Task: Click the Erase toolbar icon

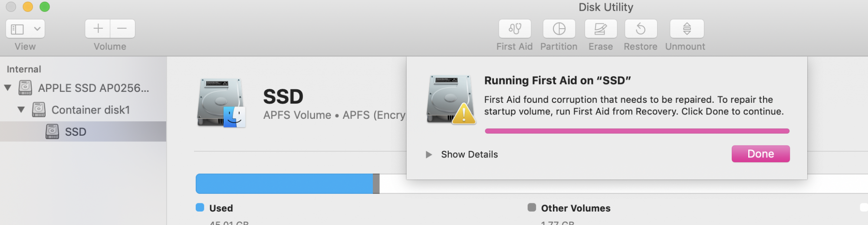Action: [601, 29]
